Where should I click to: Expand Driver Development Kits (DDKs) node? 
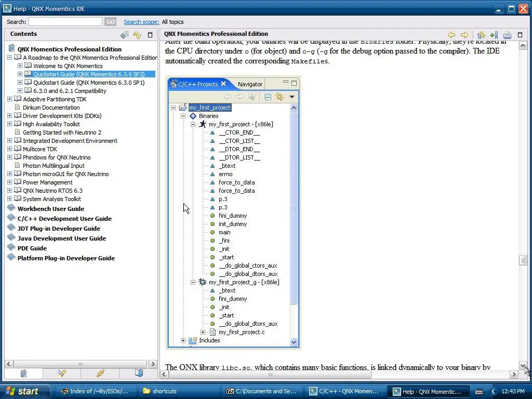click(9, 116)
